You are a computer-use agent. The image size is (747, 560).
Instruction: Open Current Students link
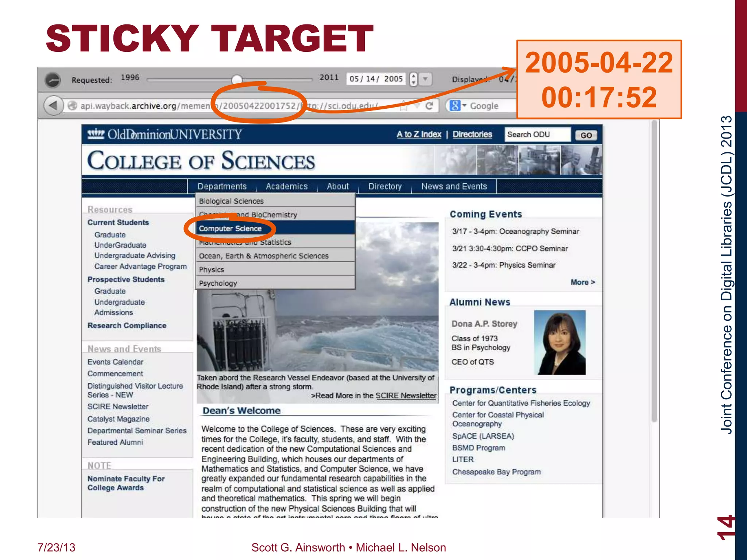click(118, 222)
